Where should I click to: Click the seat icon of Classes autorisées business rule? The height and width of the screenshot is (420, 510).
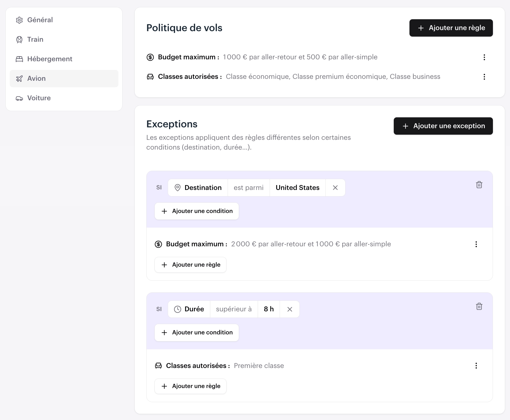pyautogui.click(x=150, y=77)
